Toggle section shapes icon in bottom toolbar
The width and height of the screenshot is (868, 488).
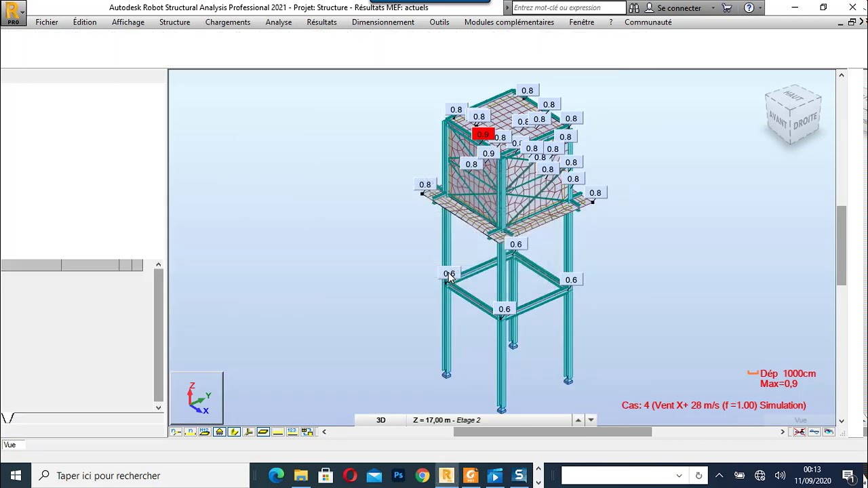248,432
